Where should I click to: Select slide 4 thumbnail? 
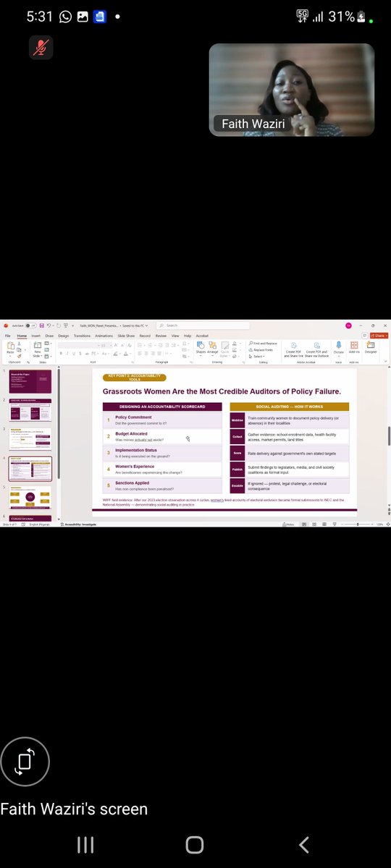pyautogui.click(x=30, y=469)
